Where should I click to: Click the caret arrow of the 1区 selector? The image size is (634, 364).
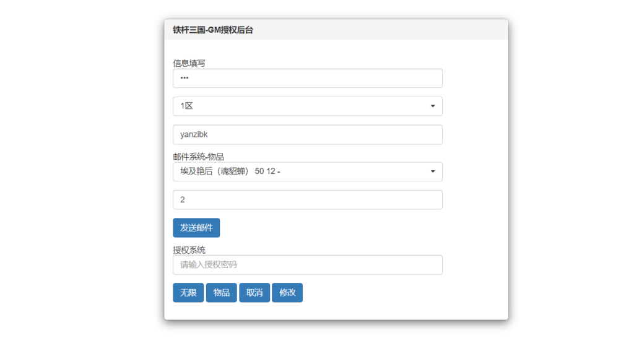(x=433, y=106)
